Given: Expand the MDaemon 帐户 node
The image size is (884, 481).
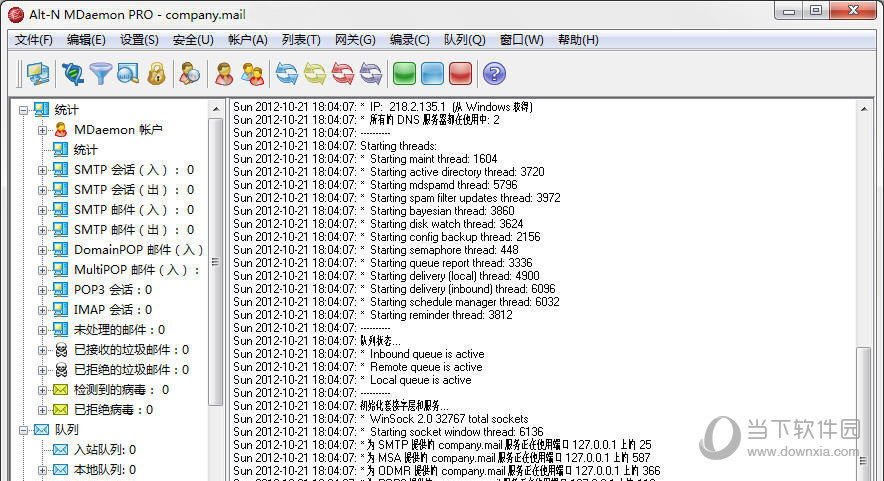Looking at the screenshot, I should point(42,130).
